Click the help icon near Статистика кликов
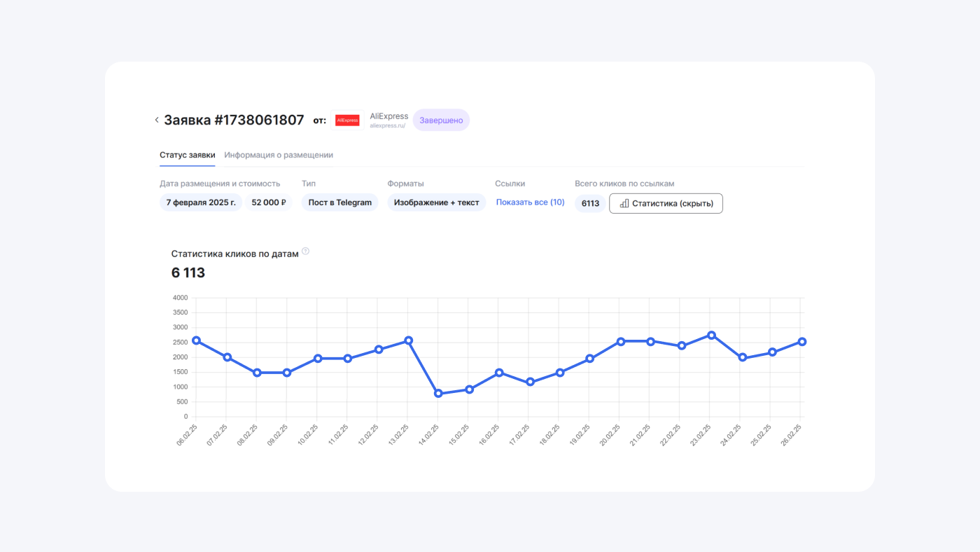 [305, 251]
